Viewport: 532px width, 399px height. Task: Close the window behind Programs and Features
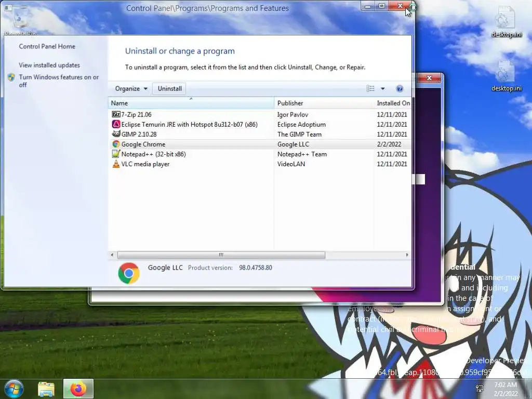(x=429, y=78)
